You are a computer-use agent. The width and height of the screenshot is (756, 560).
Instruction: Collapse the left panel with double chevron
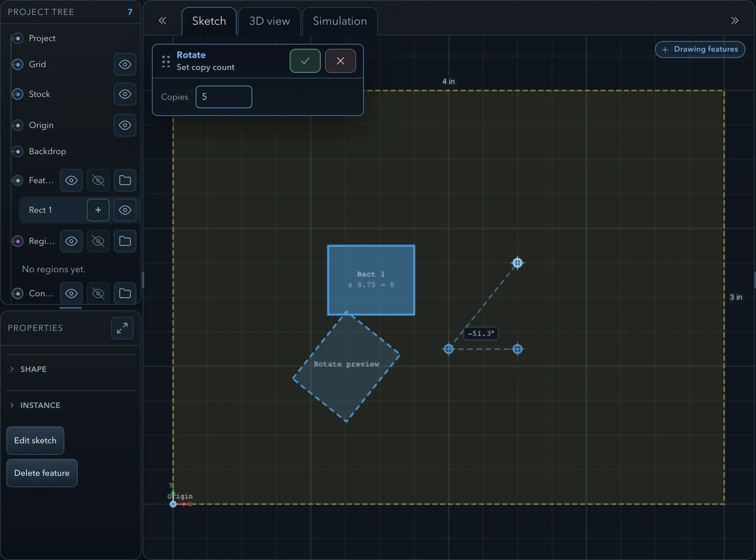click(x=162, y=21)
